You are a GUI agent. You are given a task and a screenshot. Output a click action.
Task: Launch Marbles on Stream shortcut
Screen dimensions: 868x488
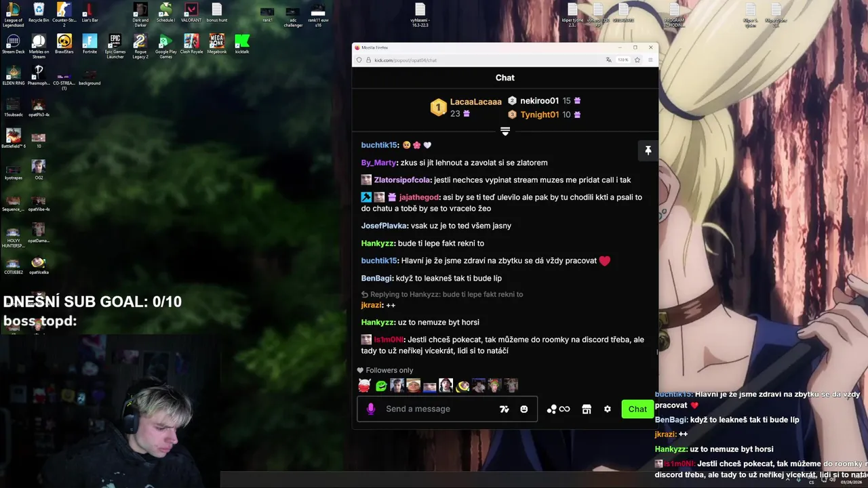click(x=39, y=46)
